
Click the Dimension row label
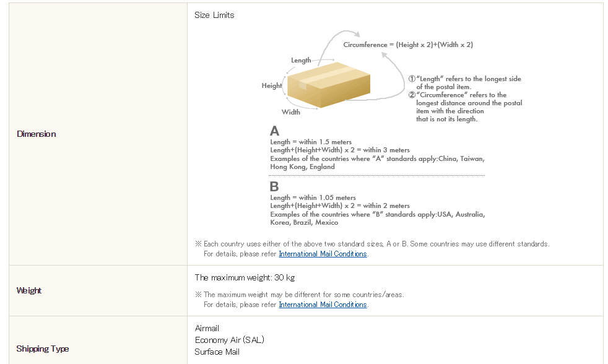coord(37,134)
